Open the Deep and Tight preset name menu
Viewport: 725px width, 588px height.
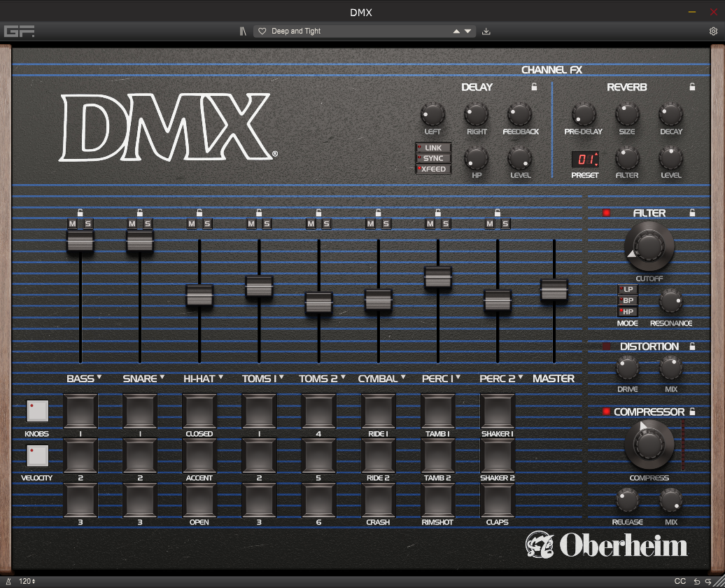(x=296, y=31)
